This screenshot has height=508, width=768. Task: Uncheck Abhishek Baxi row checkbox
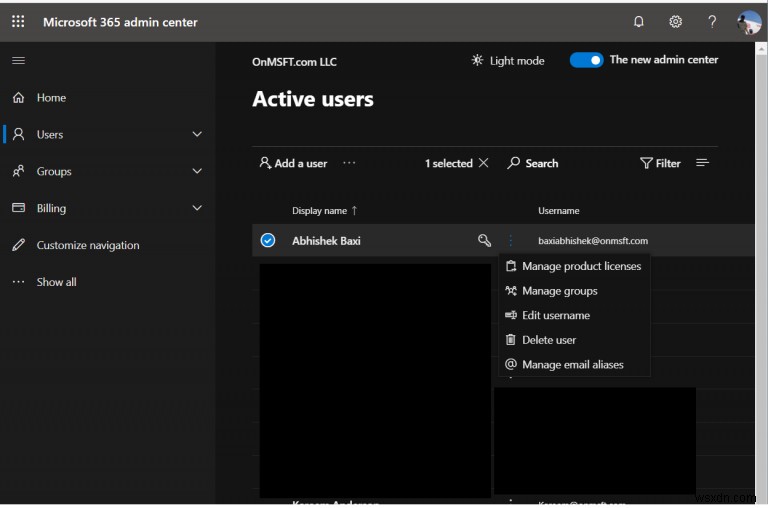[x=267, y=240]
